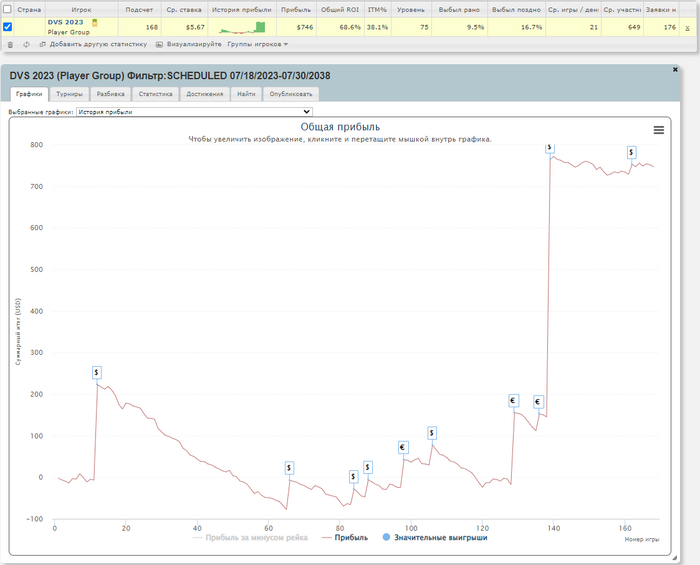Click the € win marker near game 129
700x565 pixels.
click(x=513, y=401)
